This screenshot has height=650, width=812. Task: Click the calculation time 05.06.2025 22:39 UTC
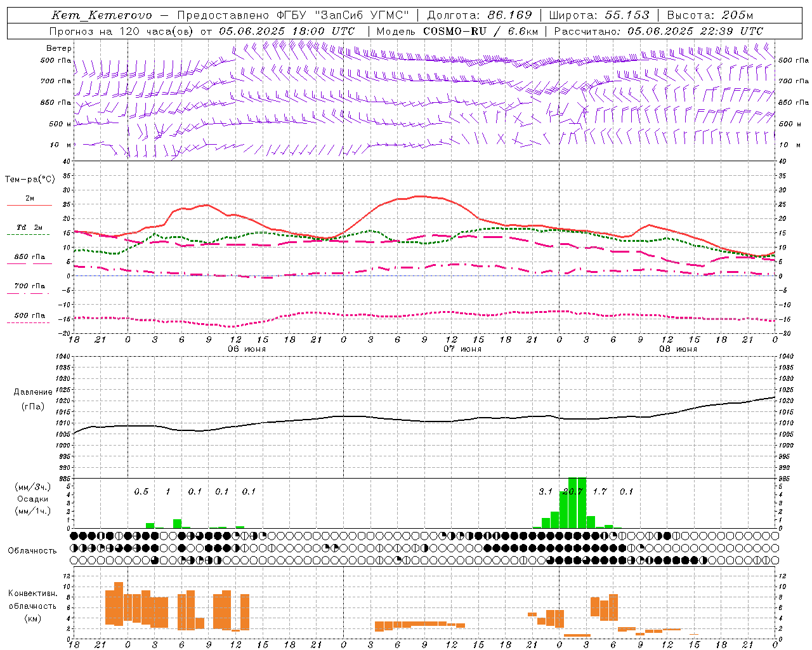tap(695, 31)
